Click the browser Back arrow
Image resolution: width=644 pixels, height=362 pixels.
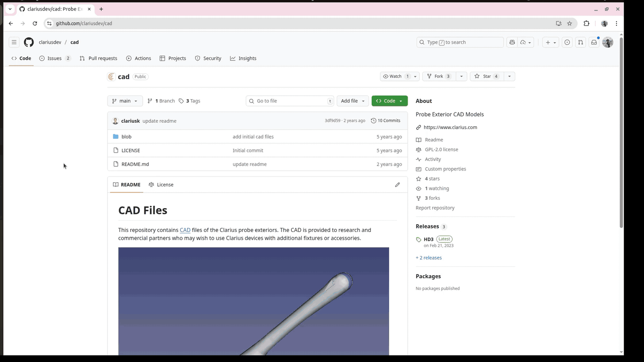pyautogui.click(x=11, y=23)
